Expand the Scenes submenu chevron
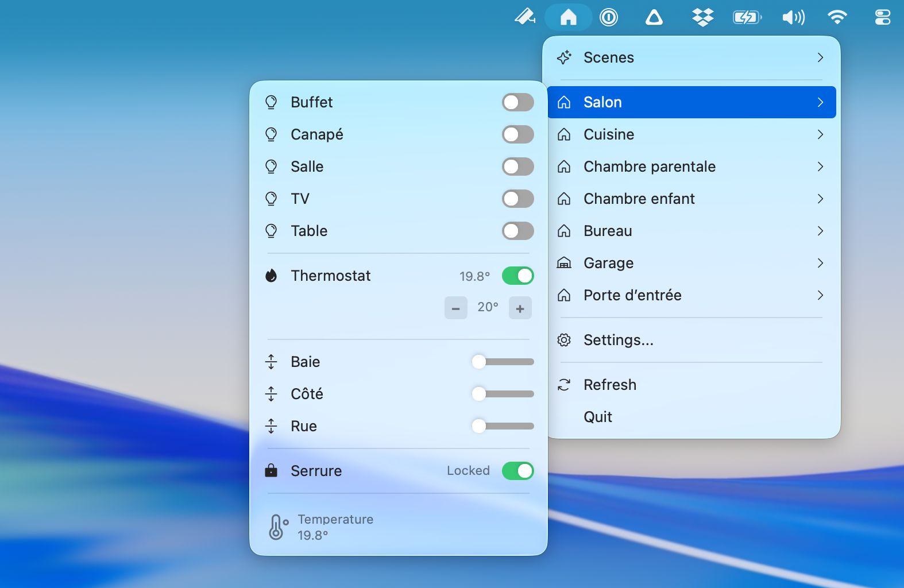The width and height of the screenshot is (904, 588). (x=820, y=57)
